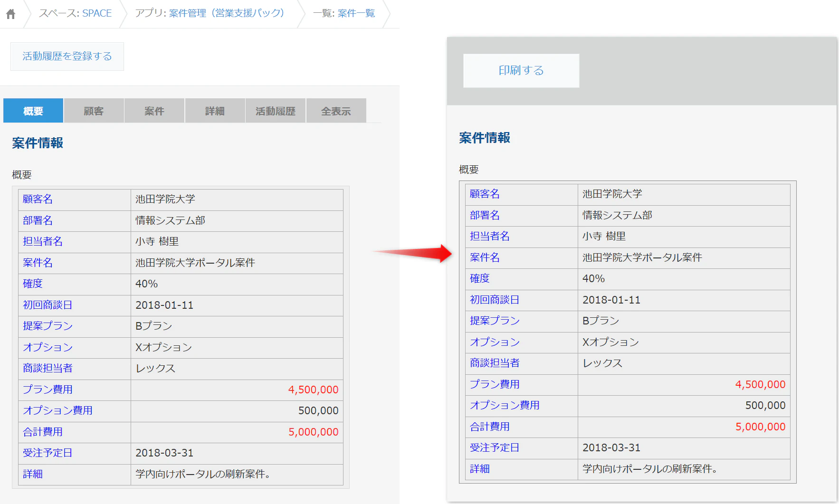Open the 案件一覧 list link
Viewport: 839px width, 504px height.
coord(356,13)
